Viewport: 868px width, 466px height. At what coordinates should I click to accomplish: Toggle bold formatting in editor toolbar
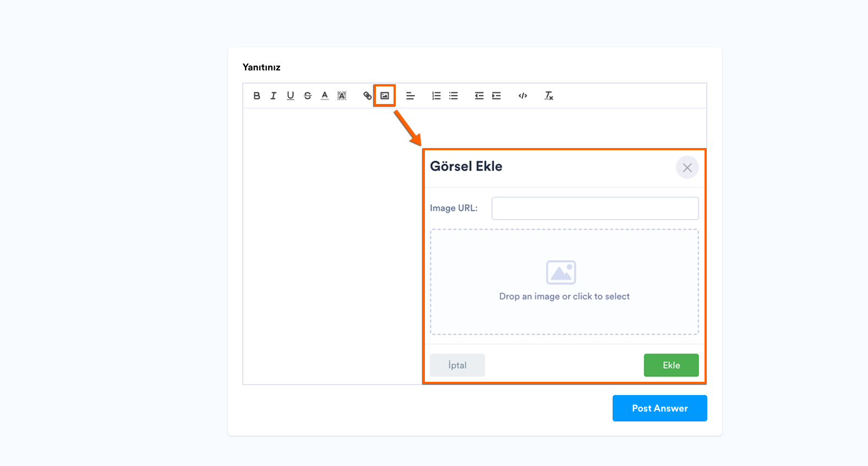(256, 96)
